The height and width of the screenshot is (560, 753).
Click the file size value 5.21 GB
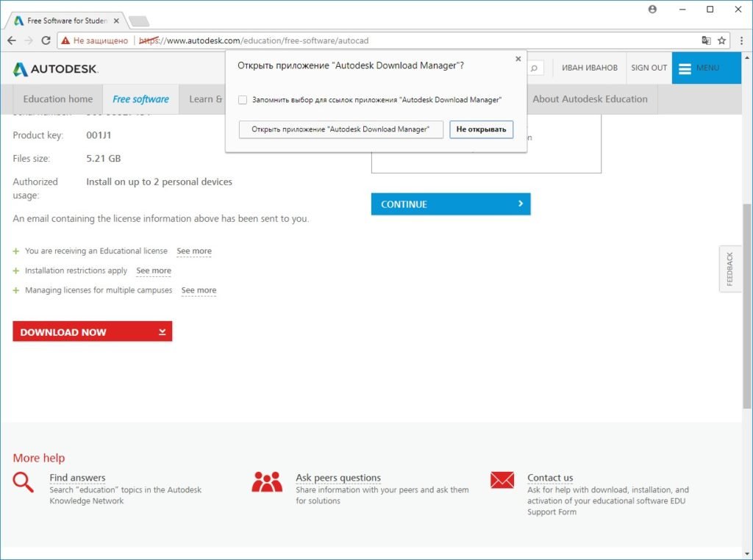(103, 158)
